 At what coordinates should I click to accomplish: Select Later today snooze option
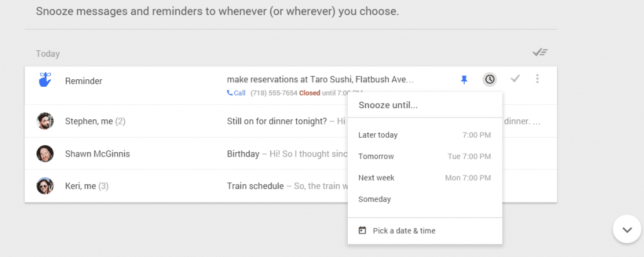425,135
